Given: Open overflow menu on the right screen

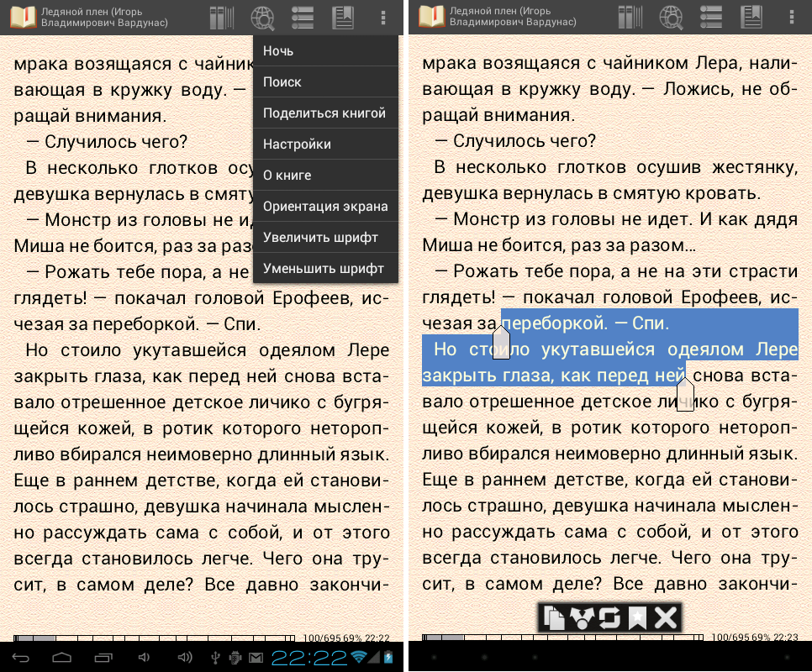Looking at the screenshot, I should (x=791, y=17).
